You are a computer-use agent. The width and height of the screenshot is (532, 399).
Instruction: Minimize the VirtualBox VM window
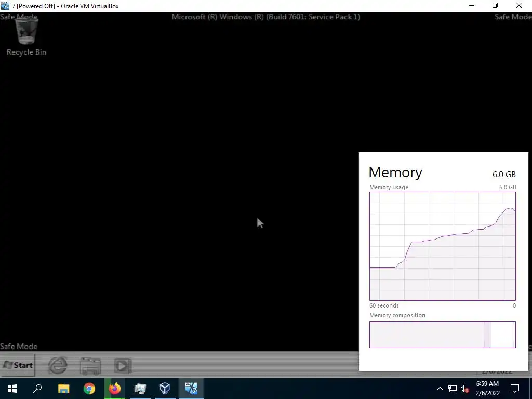(x=472, y=6)
